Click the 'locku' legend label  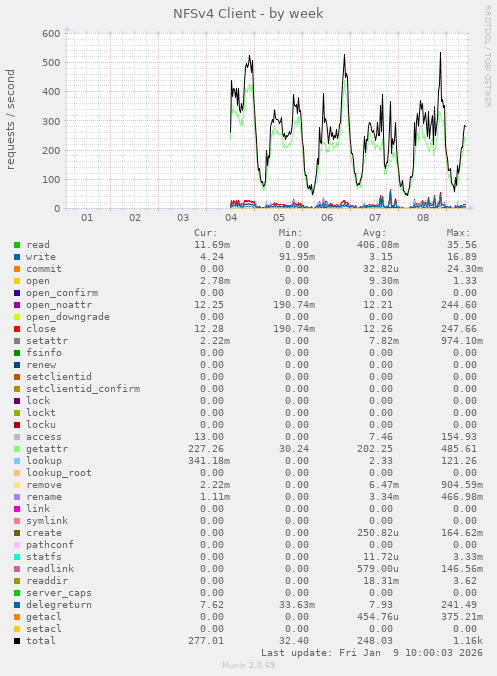[x=41, y=425]
